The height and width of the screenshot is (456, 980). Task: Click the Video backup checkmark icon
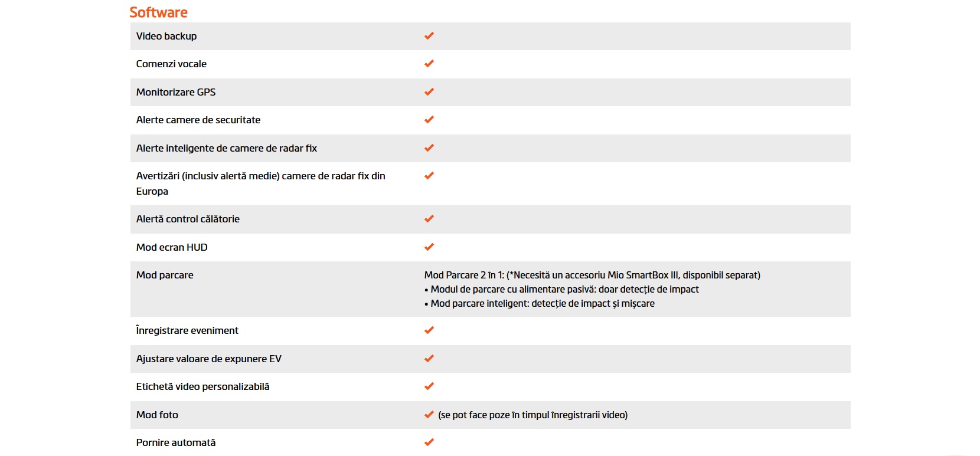tap(429, 36)
